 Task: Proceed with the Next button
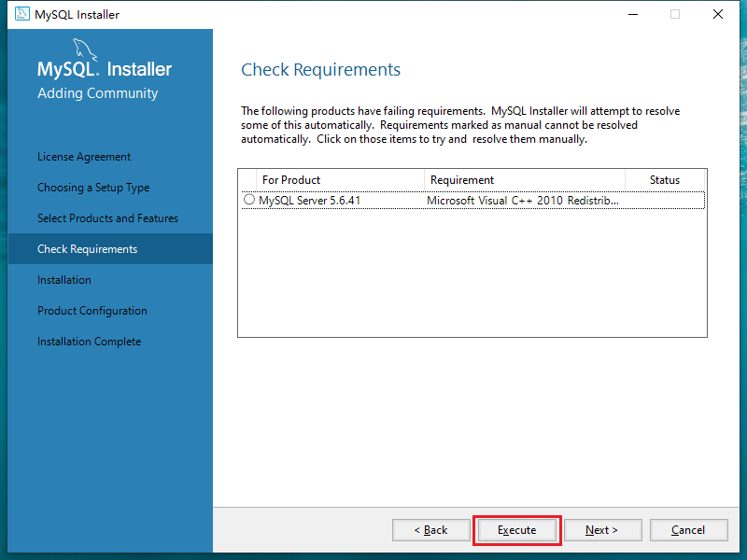click(x=602, y=530)
